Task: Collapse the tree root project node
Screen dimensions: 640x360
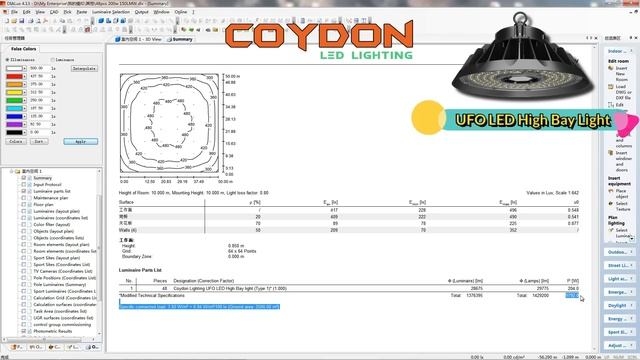Action: [x=11, y=171]
